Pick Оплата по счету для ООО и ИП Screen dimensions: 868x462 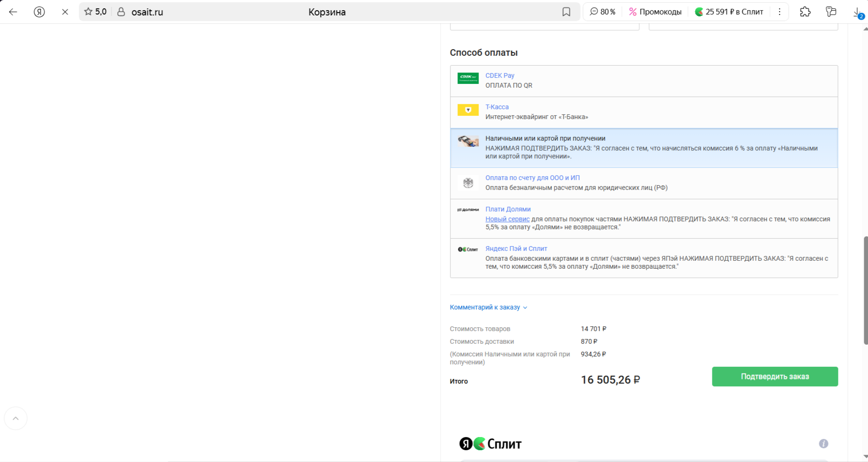[532, 178]
